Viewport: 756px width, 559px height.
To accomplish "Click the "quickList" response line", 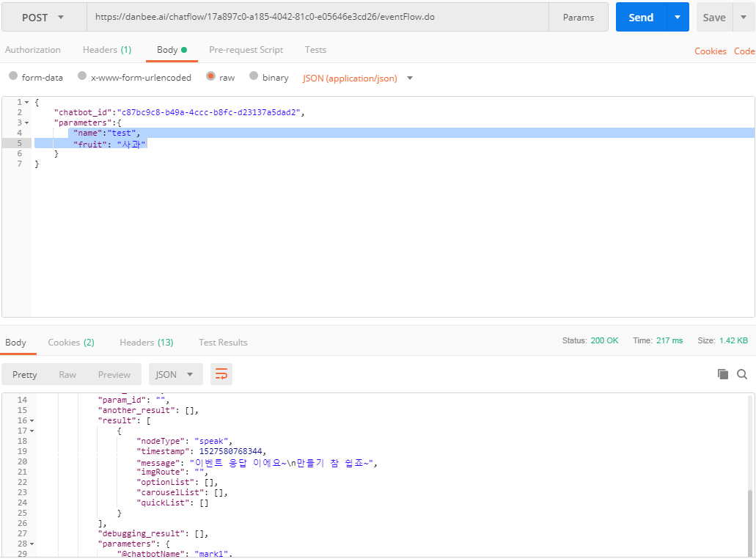I will [172, 503].
